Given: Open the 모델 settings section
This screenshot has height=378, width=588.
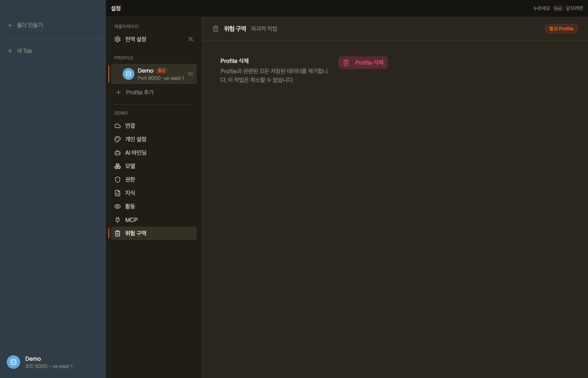Looking at the screenshot, I should click(x=154, y=166).
